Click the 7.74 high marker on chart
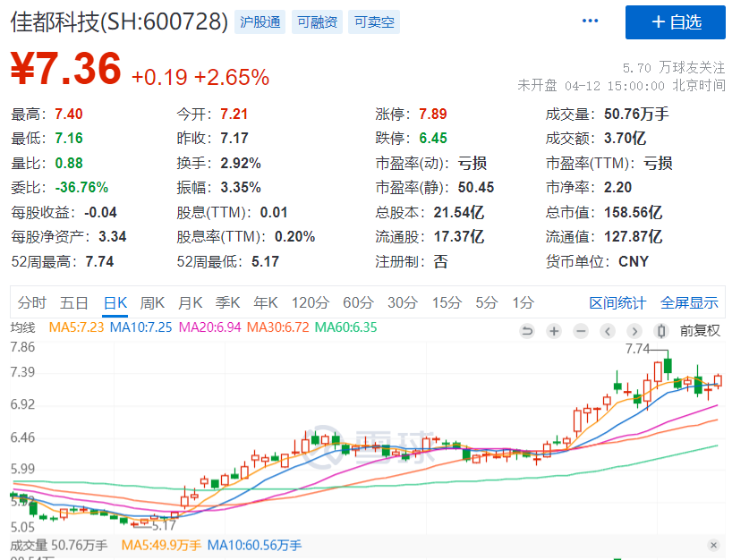 (637, 349)
